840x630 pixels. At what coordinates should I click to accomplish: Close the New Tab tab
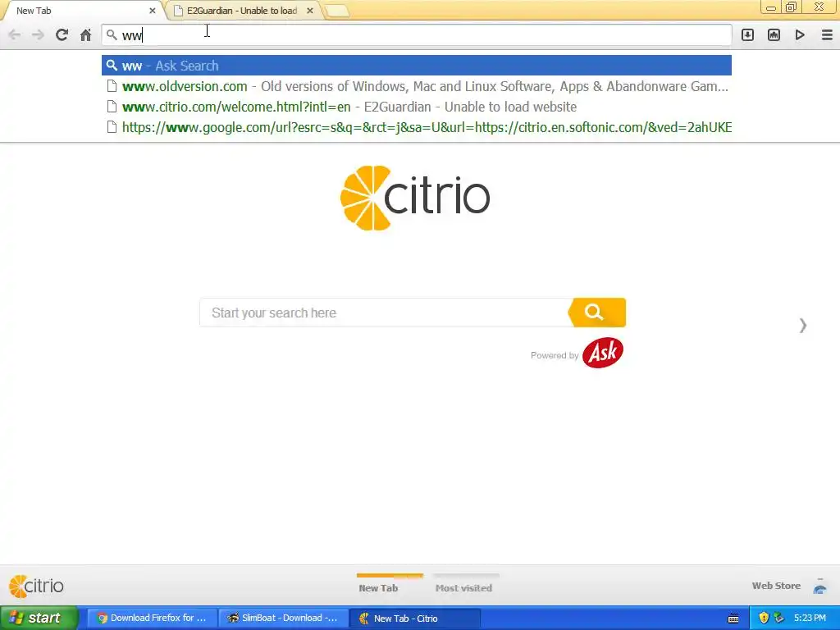pyautogui.click(x=152, y=11)
